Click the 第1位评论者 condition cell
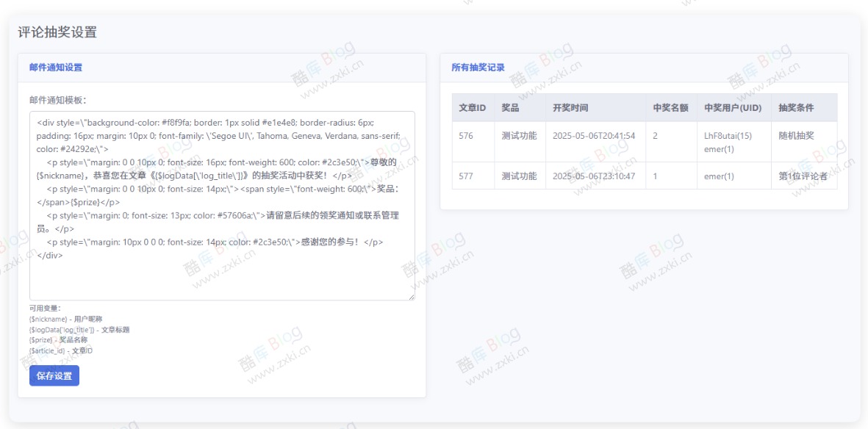Screen dimensions: 868x429 [804, 176]
